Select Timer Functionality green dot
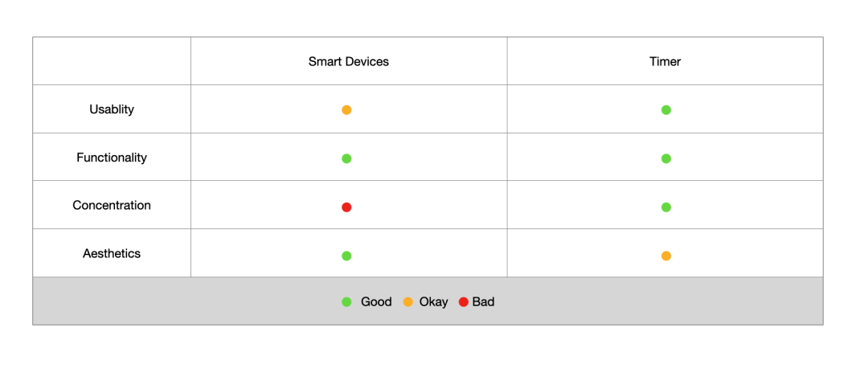The image size is (868, 365). [x=666, y=158]
